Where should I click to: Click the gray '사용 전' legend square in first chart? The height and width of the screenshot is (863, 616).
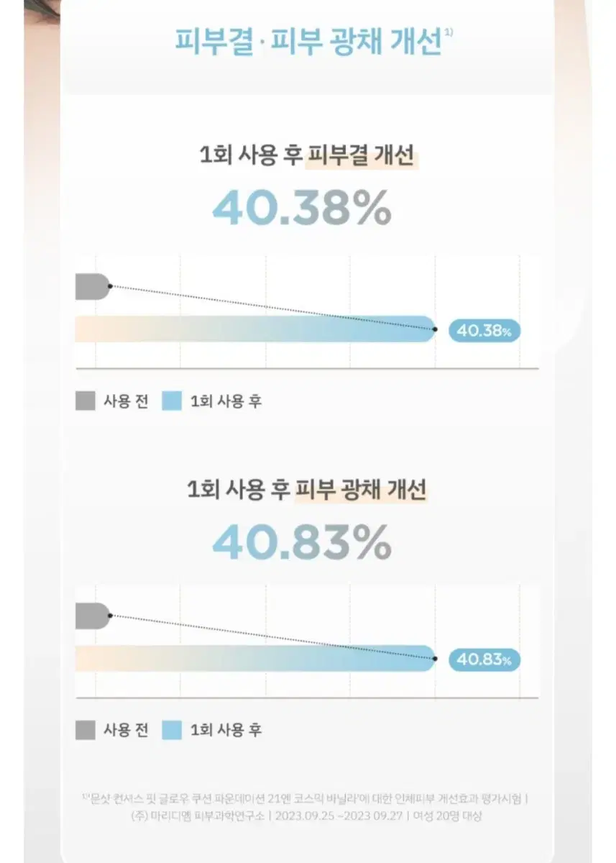click(x=86, y=401)
